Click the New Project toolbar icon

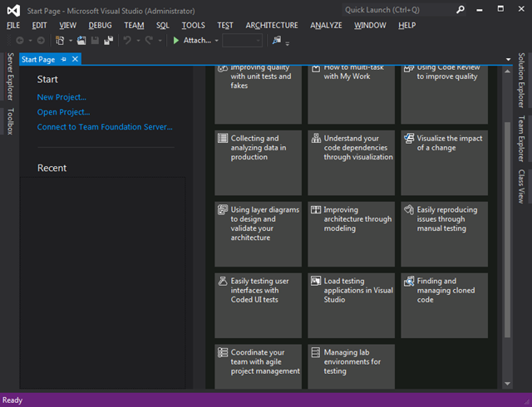61,40
